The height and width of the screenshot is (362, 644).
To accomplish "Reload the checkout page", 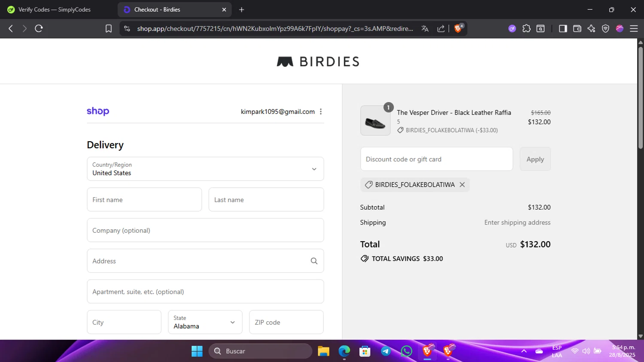I will tap(39, 28).
